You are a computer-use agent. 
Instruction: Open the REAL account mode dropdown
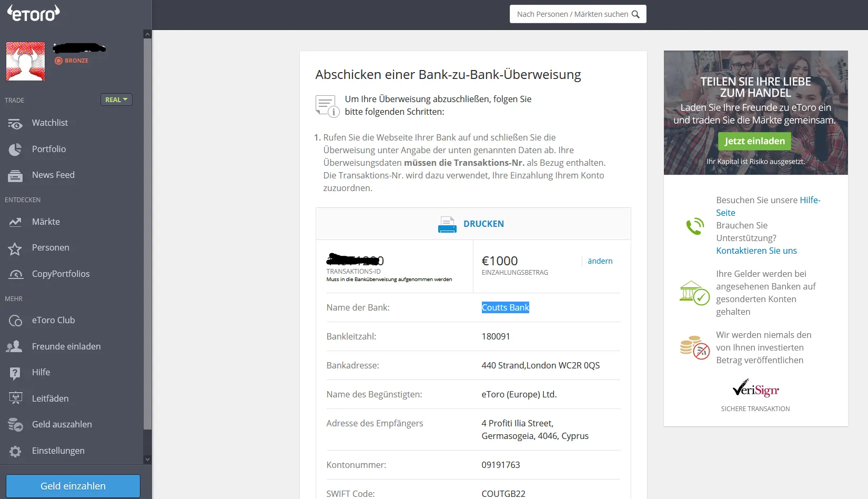116,99
